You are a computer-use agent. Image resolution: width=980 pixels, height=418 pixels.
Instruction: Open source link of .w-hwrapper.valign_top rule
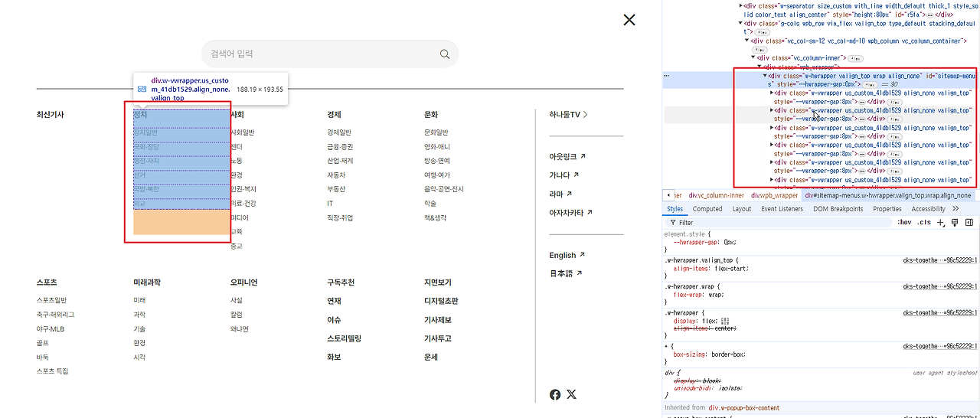click(x=940, y=260)
